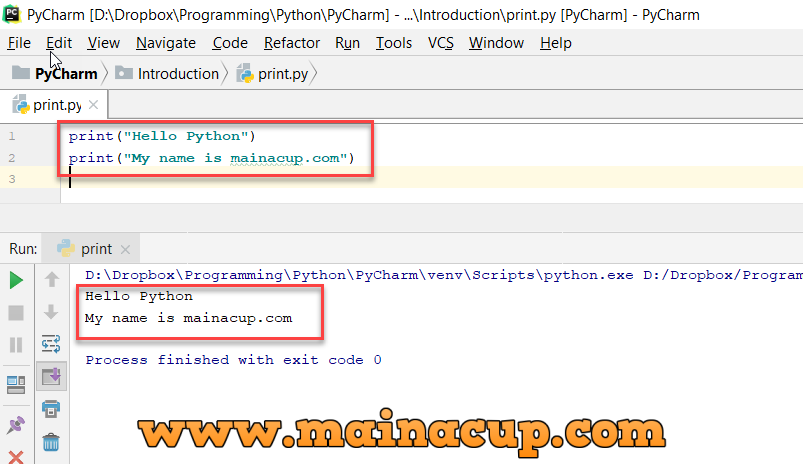
Task: Click line number 1 in gutter
Action: click(x=12, y=136)
